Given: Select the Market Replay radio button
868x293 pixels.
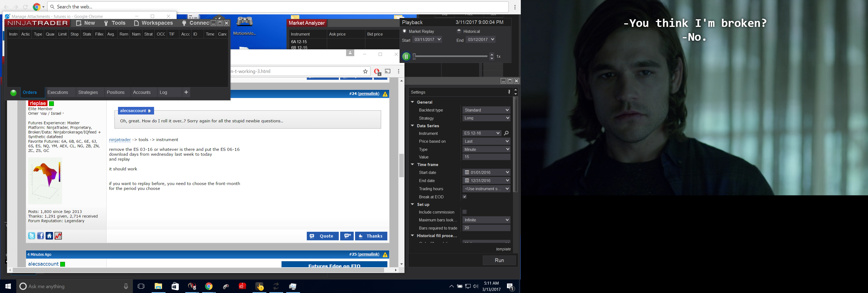Looking at the screenshot, I should click(x=405, y=31).
